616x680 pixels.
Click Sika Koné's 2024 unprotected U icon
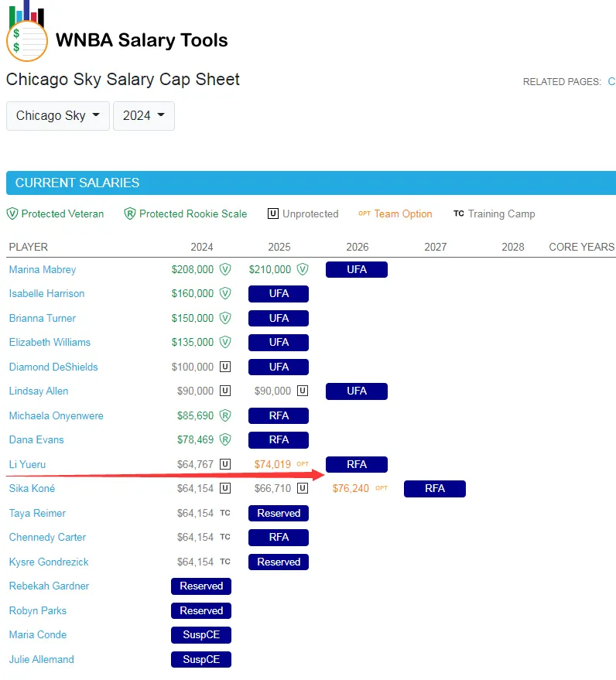pos(224,488)
